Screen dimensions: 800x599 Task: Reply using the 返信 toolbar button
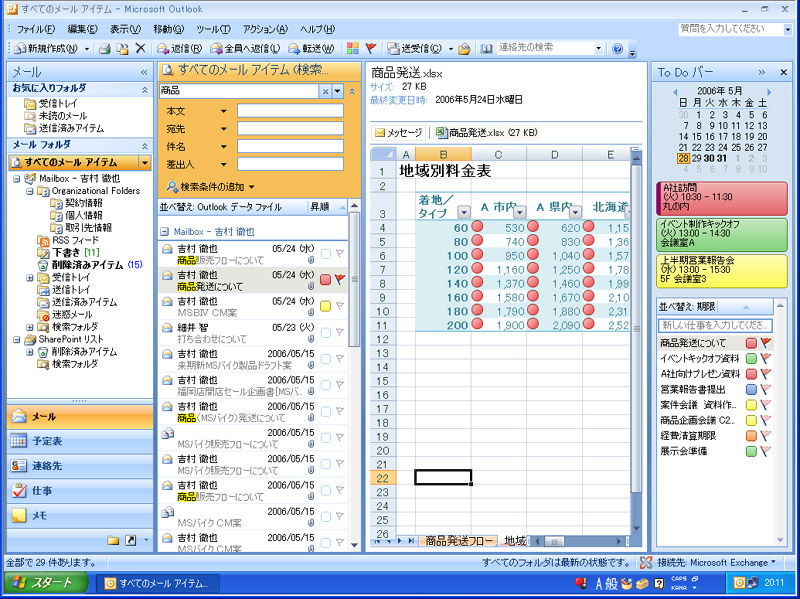pyautogui.click(x=179, y=48)
